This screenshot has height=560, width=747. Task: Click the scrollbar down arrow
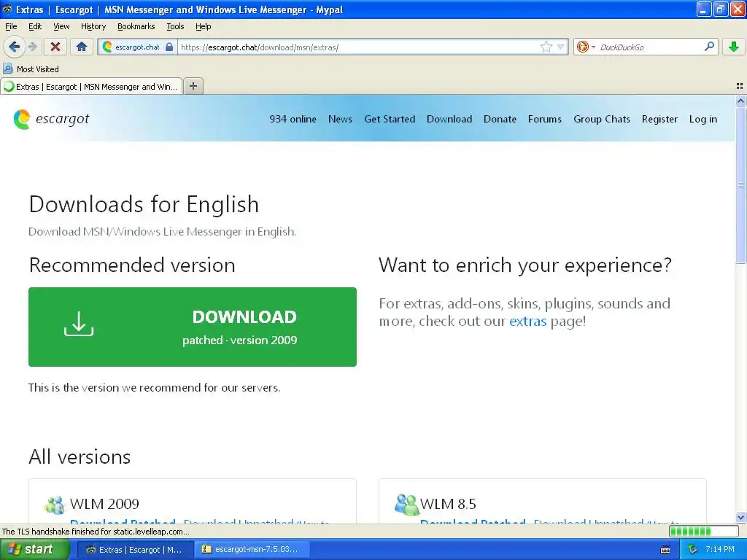click(740, 518)
